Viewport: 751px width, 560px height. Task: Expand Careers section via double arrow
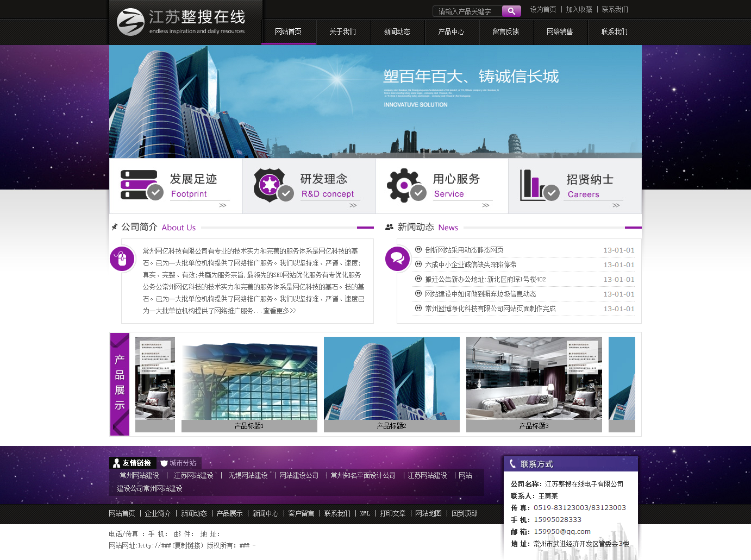616,205
